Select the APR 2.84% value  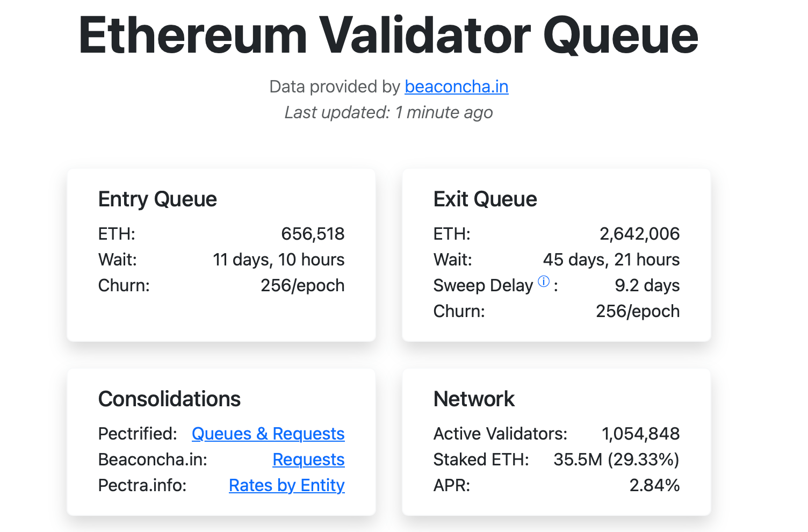click(654, 485)
